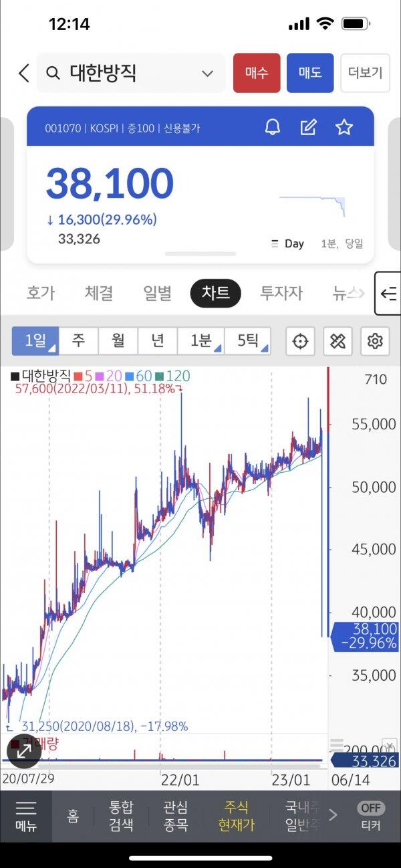This screenshot has height=868, width=401.
Task: Tap the 16,300(29.96%) change text
Action: coord(102,219)
